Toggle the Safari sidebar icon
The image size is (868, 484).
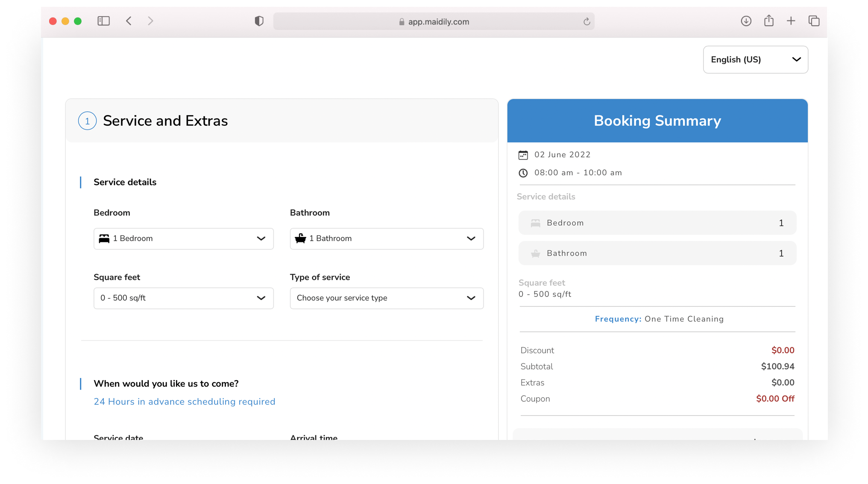coord(103,21)
